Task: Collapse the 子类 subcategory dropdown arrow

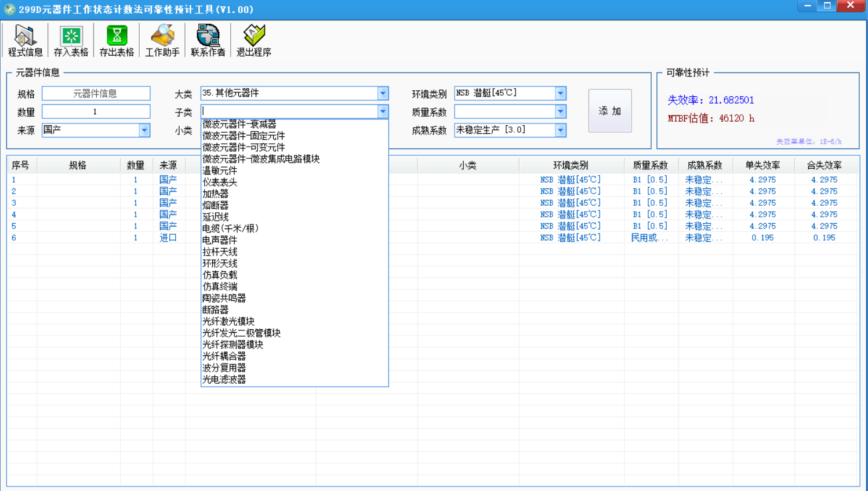Action: pos(383,111)
